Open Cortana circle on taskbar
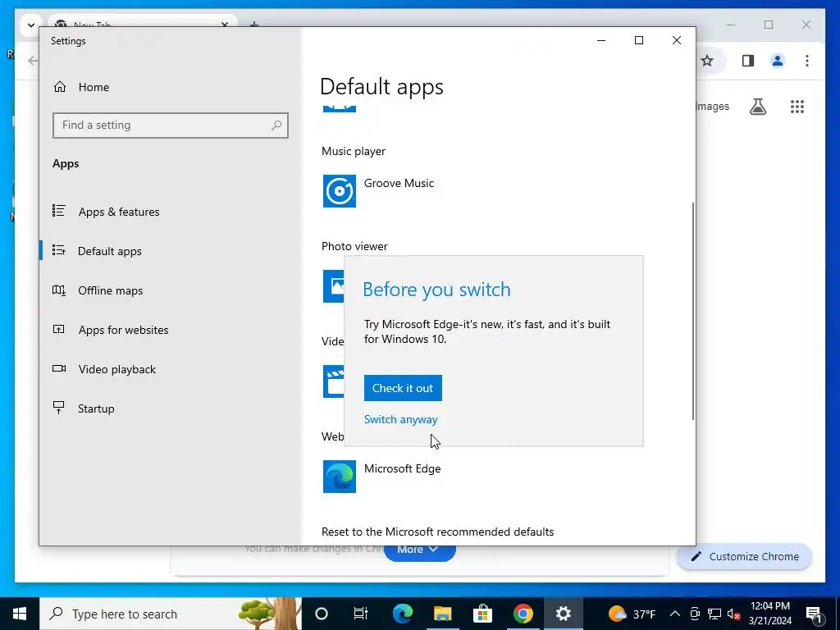 click(x=321, y=614)
